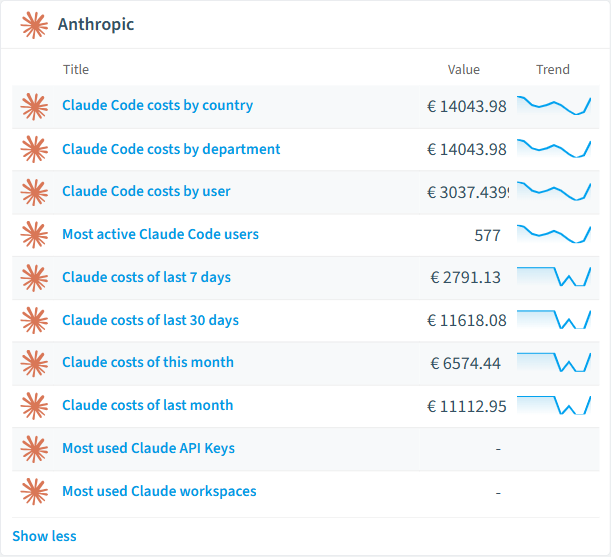Click the costs by department trend sparkline
This screenshot has width=611, height=557.
pyautogui.click(x=554, y=149)
